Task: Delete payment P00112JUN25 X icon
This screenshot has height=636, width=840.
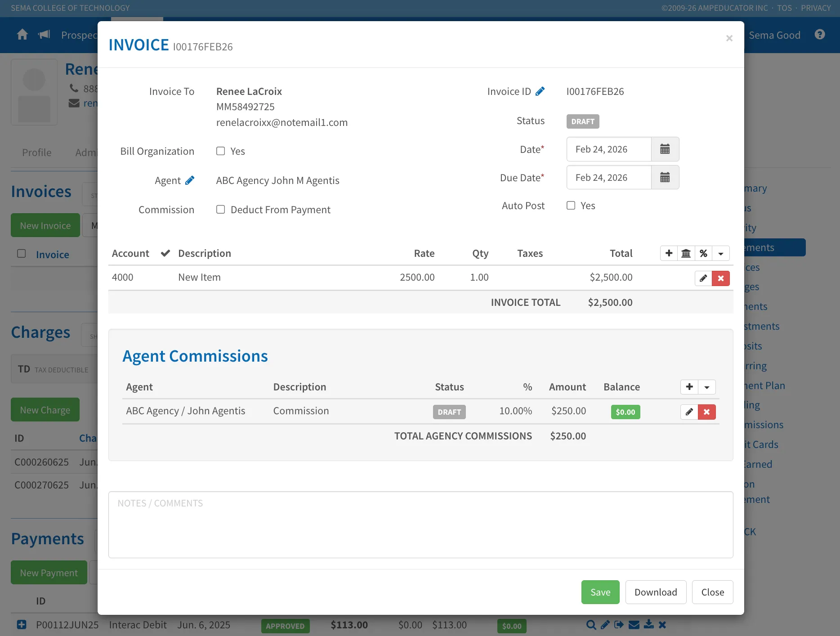Action: [662, 625]
